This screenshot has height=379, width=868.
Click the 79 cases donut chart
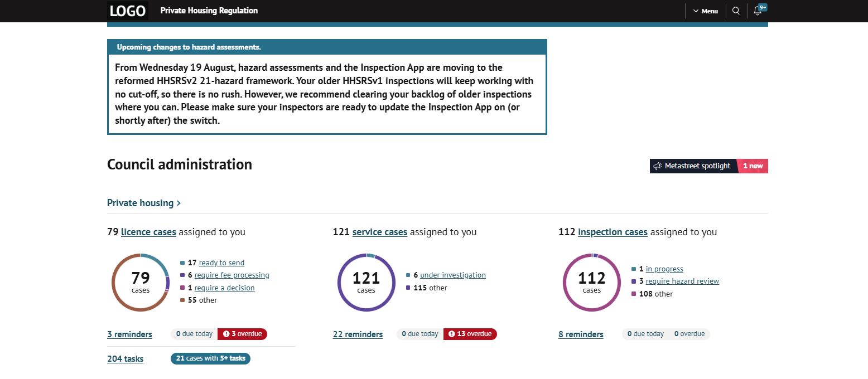pyautogui.click(x=141, y=282)
